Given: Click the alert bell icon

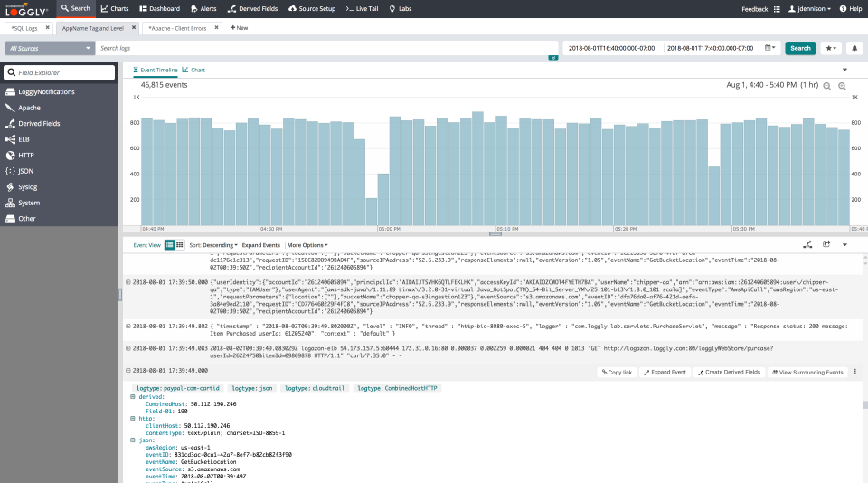Looking at the screenshot, I should 854,48.
